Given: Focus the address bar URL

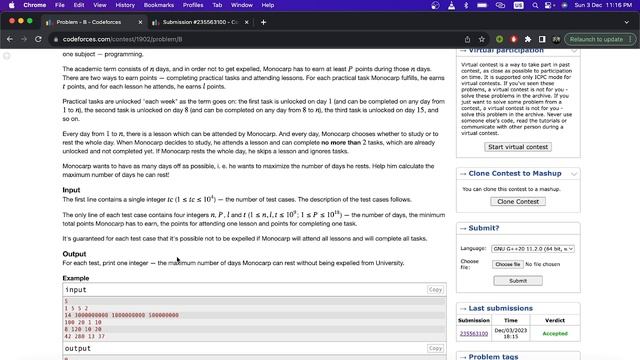Looking at the screenshot, I should (122, 40).
